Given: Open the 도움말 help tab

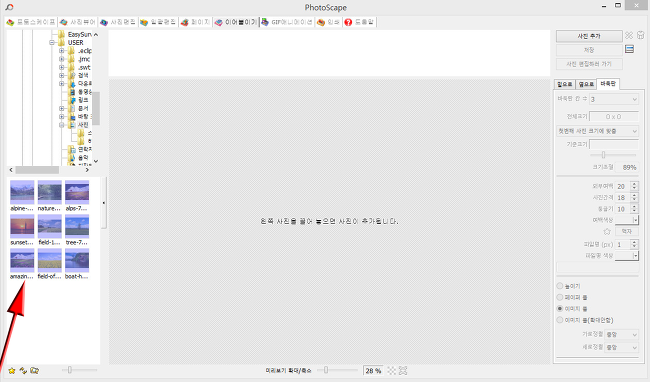Looking at the screenshot, I should click(x=359, y=22).
